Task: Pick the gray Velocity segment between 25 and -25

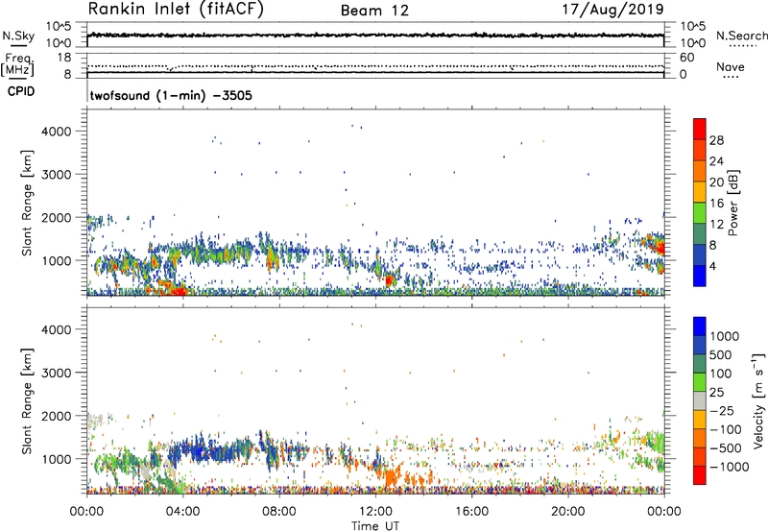Action: (700, 400)
